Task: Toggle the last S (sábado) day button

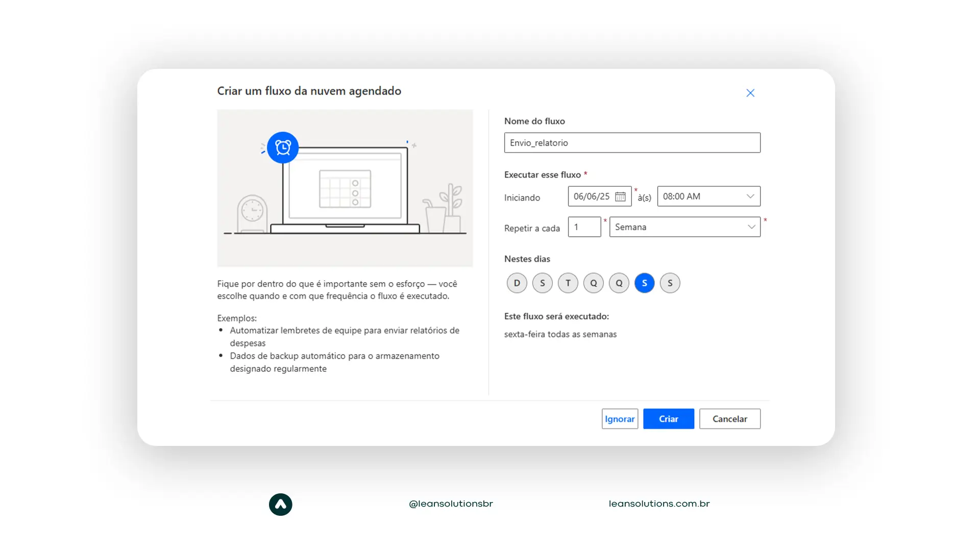Action: (x=670, y=283)
